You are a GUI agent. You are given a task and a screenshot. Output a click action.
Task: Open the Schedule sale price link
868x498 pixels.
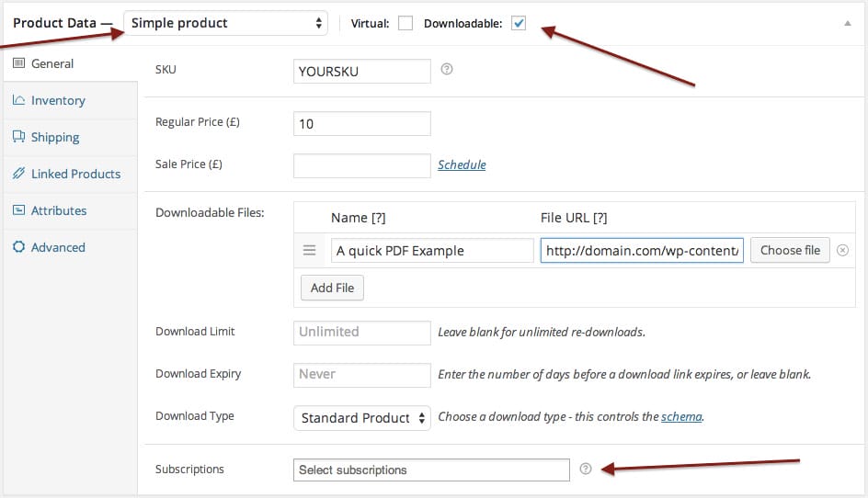pyautogui.click(x=462, y=165)
